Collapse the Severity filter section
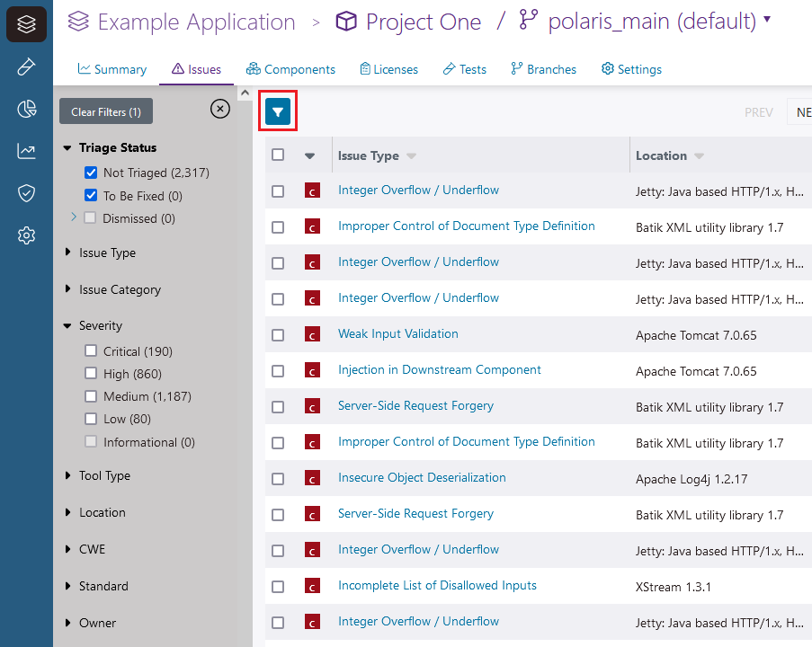Screen dimensions: 812x647 point(100,325)
